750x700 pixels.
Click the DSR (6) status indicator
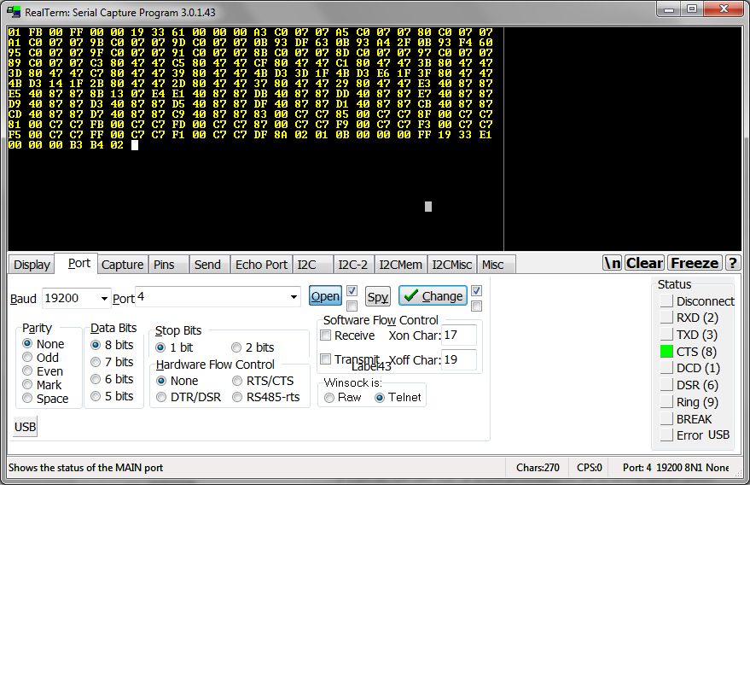(x=666, y=385)
